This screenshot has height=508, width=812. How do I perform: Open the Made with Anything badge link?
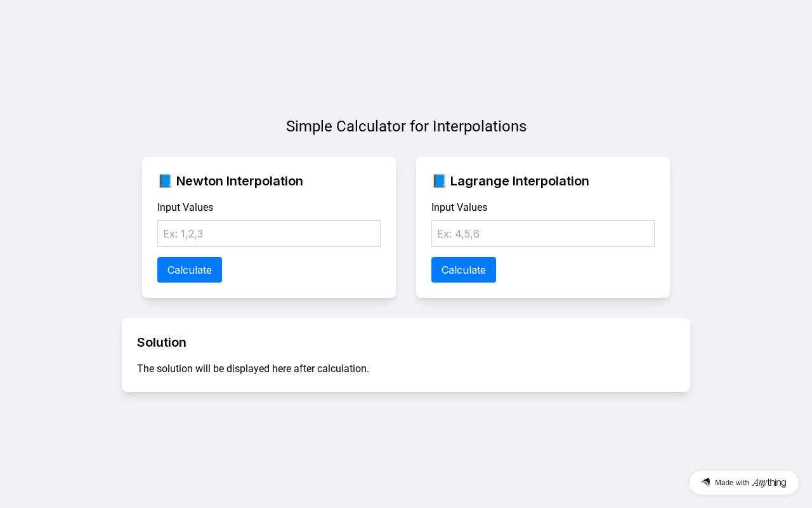click(744, 483)
